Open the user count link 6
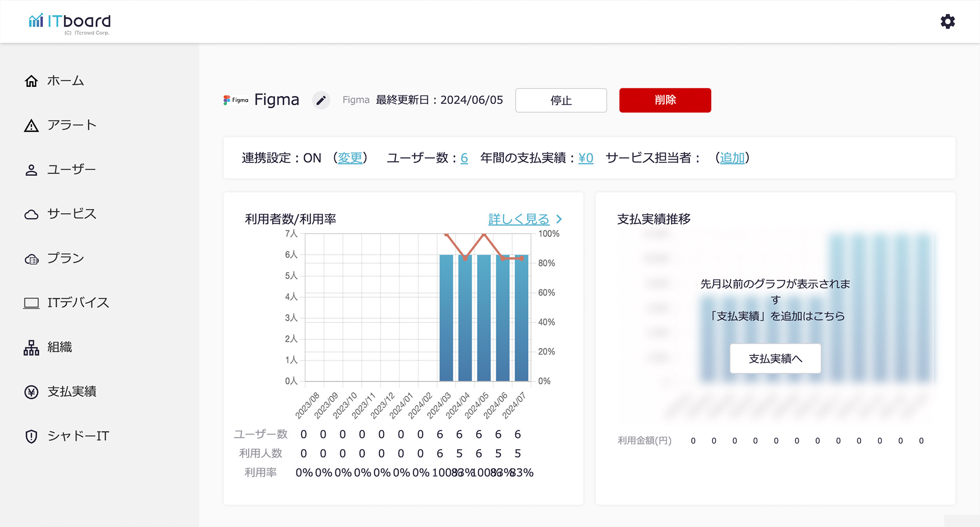This screenshot has height=527, width=980. (464, 158)
